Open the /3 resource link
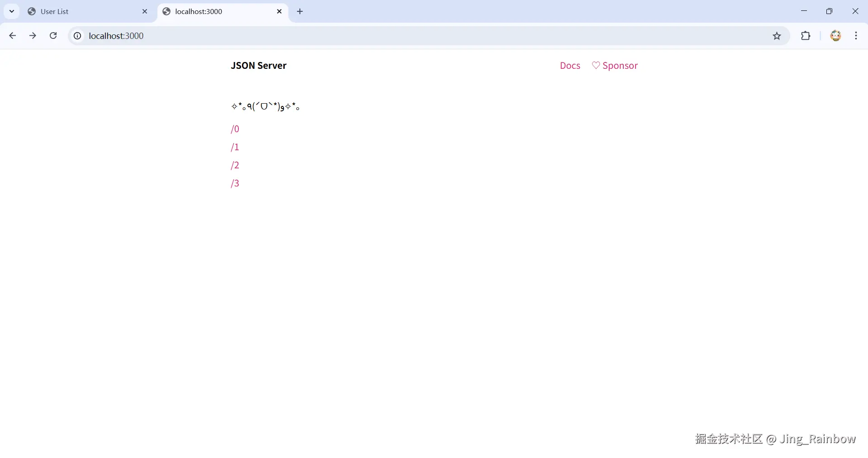Screen dimensions: 868x458 (x=234, y=183)
